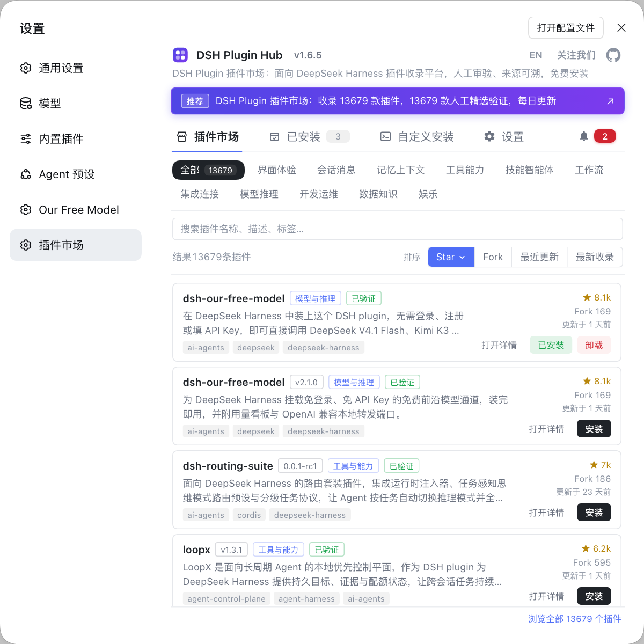Switch to the 自定义安装 tab
644x644 pixels.
(x=417, y=137)
